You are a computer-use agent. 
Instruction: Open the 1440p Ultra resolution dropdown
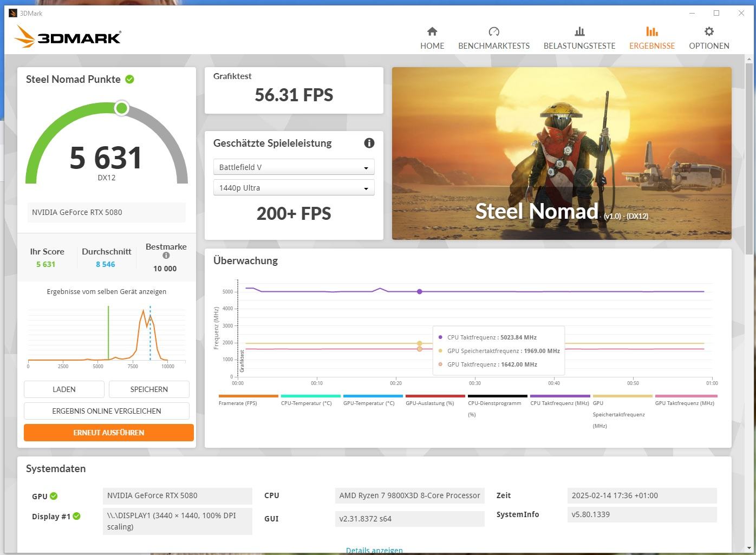click(294, 188)
